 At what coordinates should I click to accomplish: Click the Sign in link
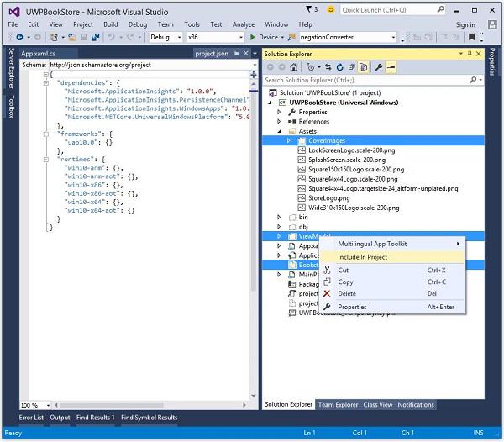[465, 24]
